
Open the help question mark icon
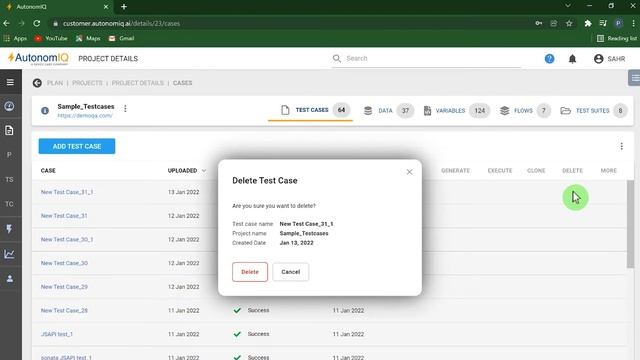click(x=549, y=59)
